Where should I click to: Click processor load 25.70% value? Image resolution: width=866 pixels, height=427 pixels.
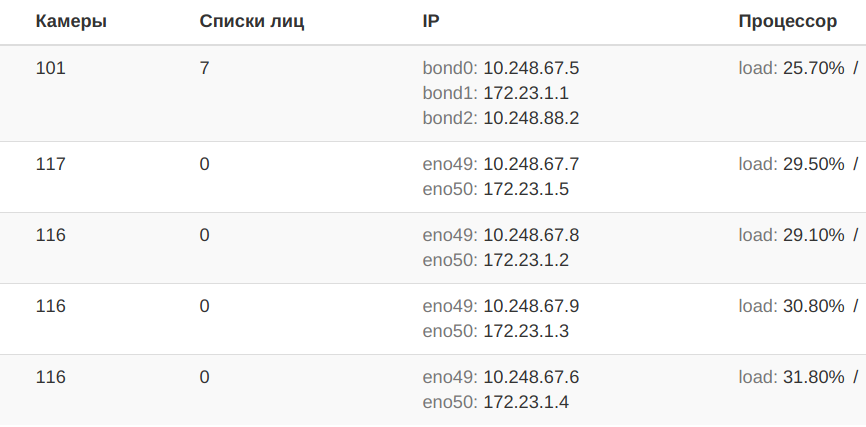pos(814,68)
